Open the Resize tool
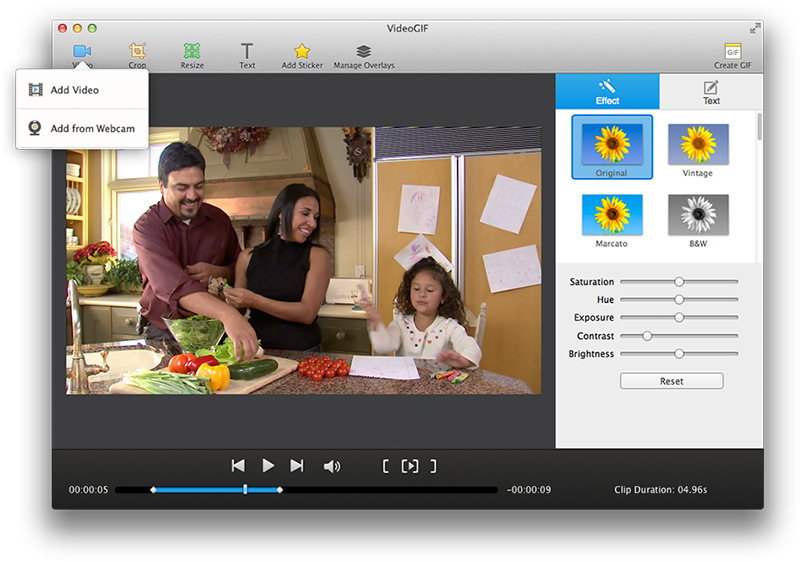Viewport: 800px width, 562px height. tap(192, 56)
